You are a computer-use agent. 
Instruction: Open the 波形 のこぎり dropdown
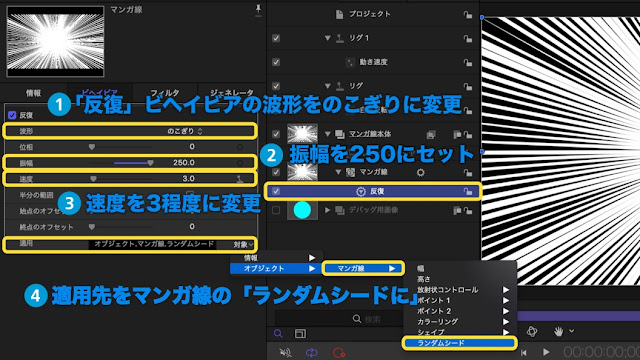185,131
